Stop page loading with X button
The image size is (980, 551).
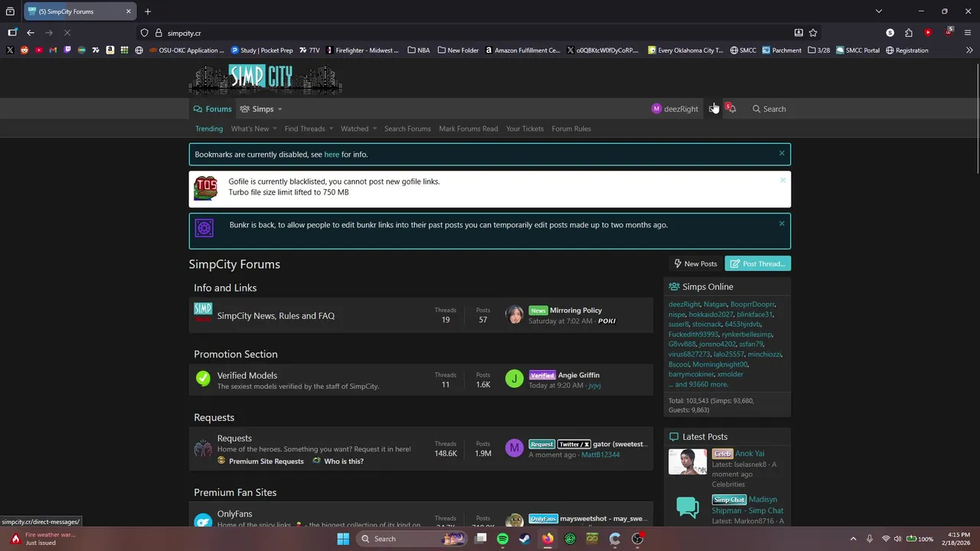pos(67,33)
